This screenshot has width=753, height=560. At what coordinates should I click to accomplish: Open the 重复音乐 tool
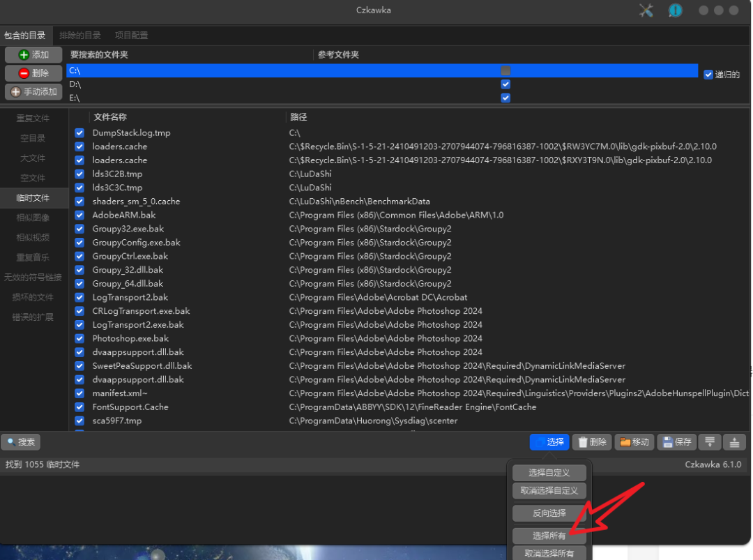33,257
